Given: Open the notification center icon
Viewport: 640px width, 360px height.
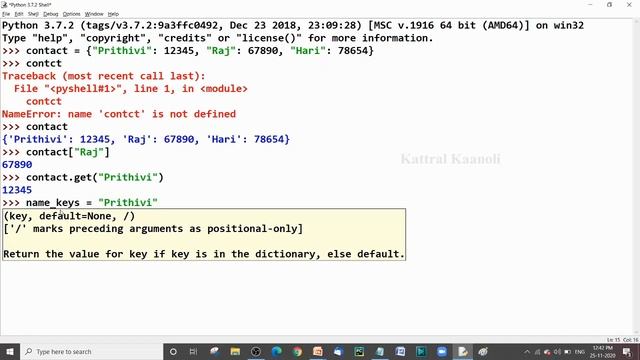Looking at the screenshot, I should pyautogui.click(x=627, y=352).
